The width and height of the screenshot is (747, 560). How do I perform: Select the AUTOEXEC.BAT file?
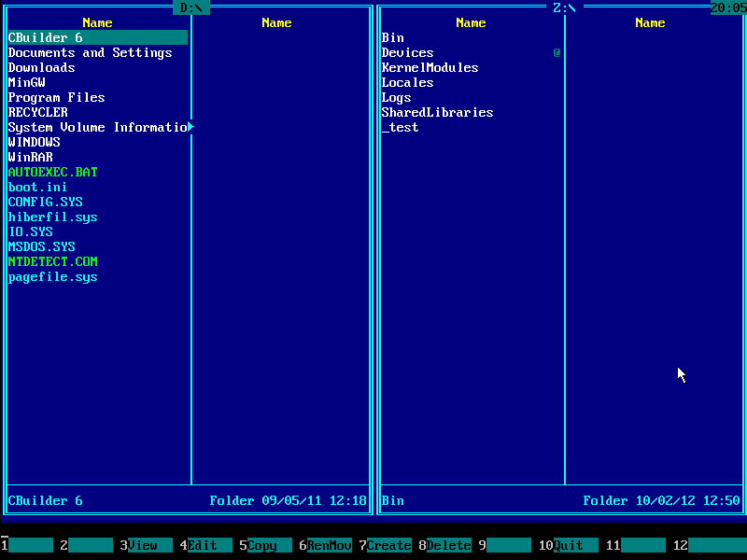point(53,172)
